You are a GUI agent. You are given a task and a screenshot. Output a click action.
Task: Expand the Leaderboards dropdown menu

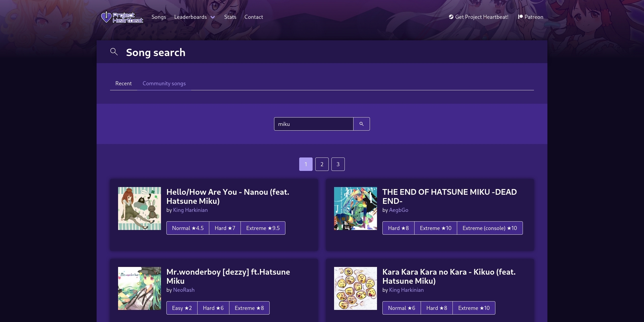[194, 17]
